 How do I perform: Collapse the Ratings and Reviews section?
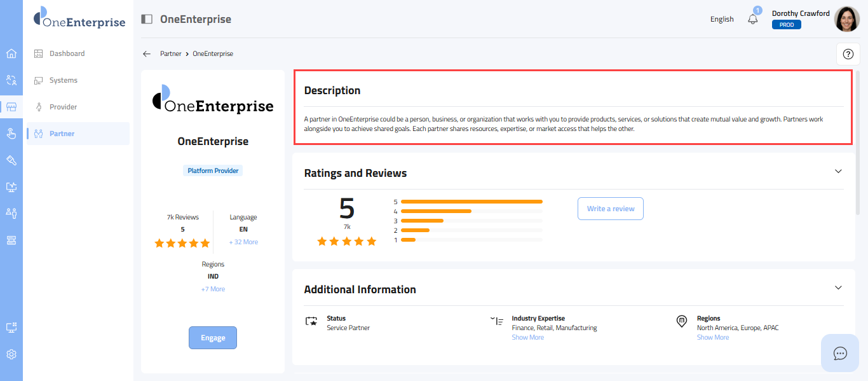pos(838,171)
